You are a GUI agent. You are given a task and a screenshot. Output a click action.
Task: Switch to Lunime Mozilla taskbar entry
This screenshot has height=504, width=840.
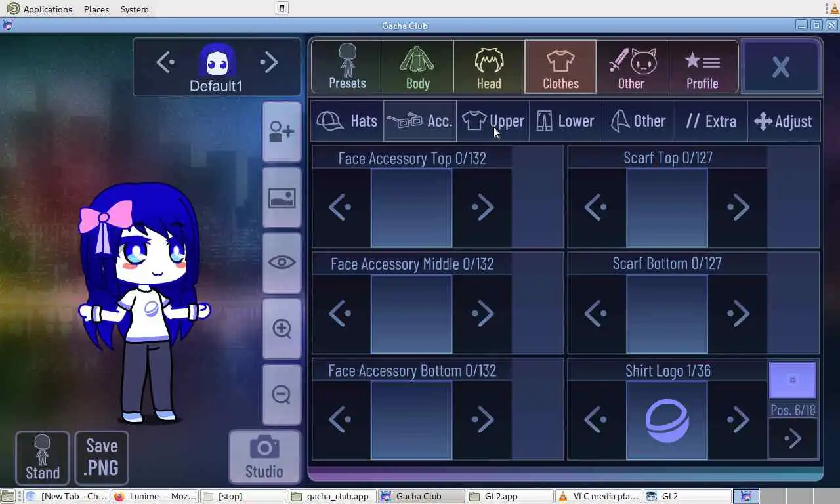coord(155,496)
